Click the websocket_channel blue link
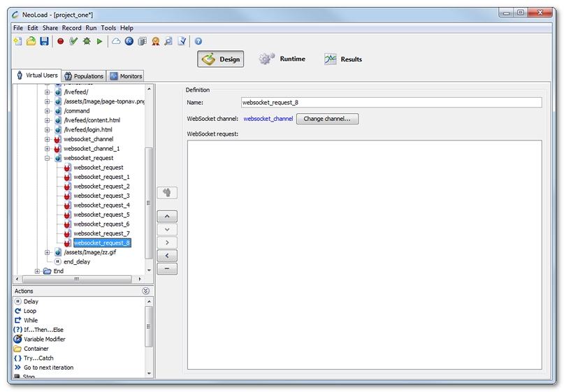This screenshot has height=392, width=564. tap(268, 119)
